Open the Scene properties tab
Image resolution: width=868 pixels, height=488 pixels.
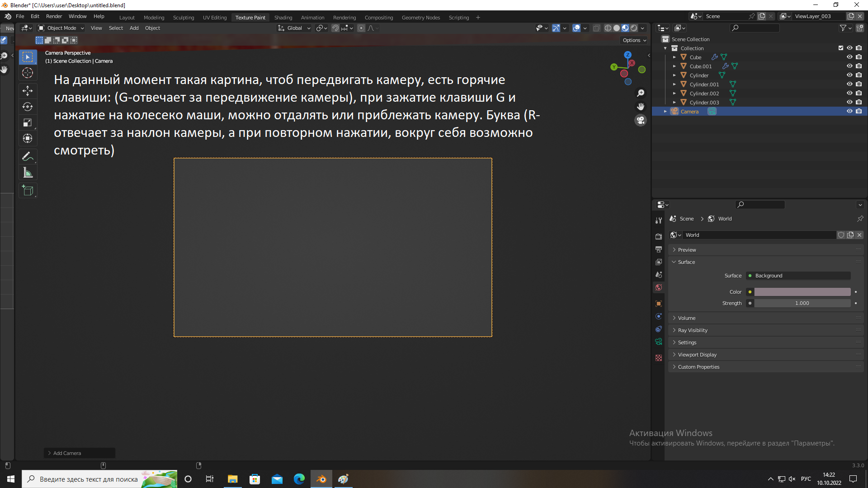point(659,274)
